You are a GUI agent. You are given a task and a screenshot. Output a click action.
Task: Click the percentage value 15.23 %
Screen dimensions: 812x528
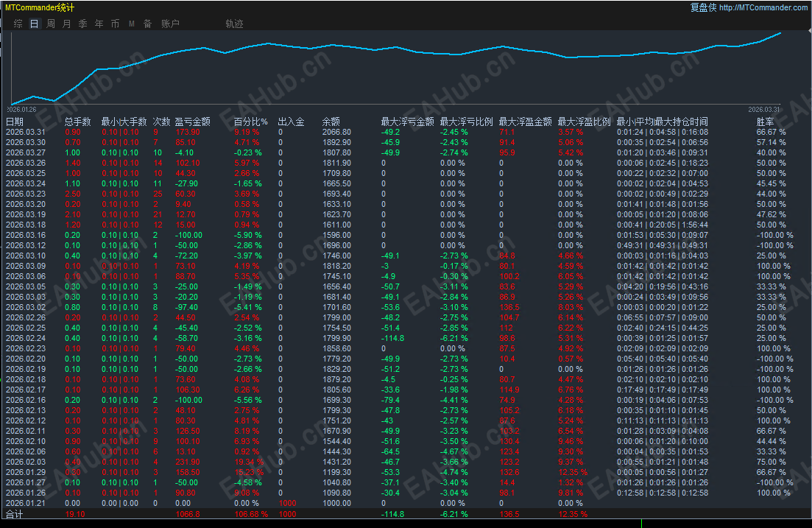pos(249,473)
